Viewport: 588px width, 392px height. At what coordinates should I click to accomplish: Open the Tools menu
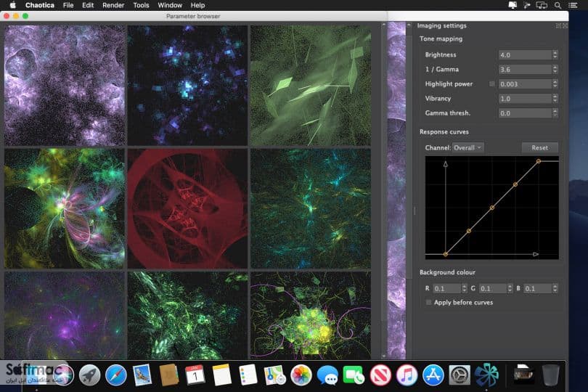coord(141,5)
